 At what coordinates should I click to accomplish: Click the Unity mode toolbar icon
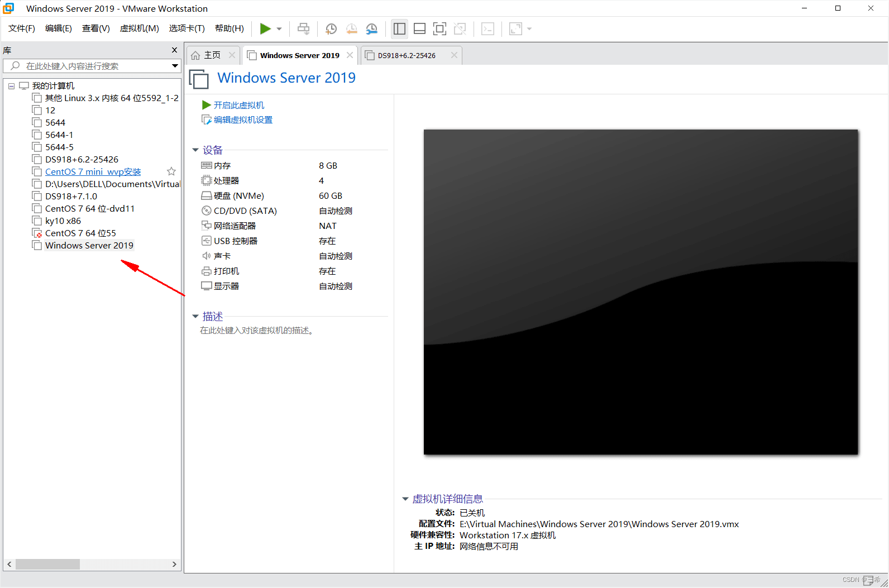[x=460, y=28]
